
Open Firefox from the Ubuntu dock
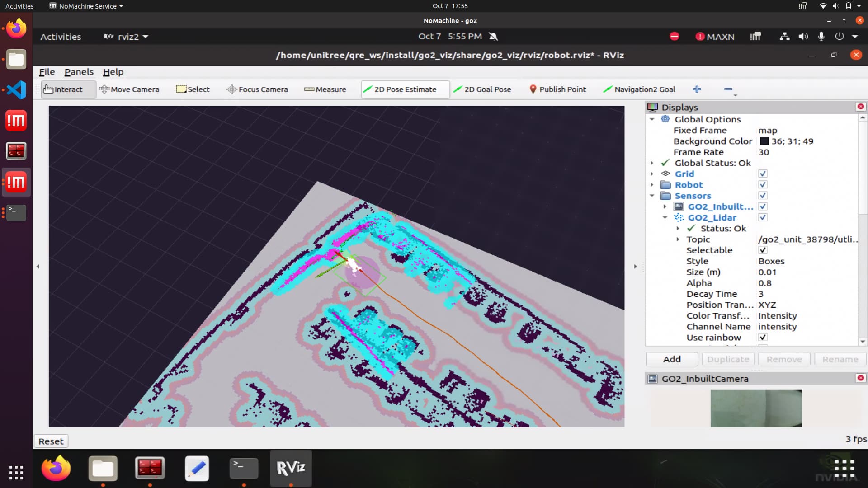point(16,28)
